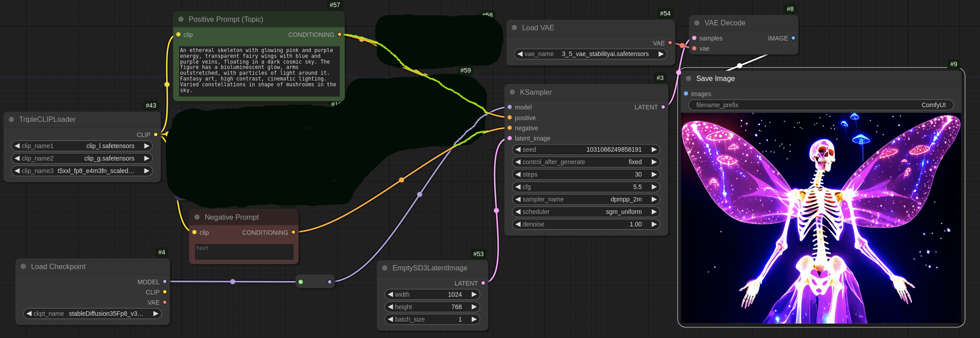Decrease the cfg value with left arrow

(x=518, y=187)
